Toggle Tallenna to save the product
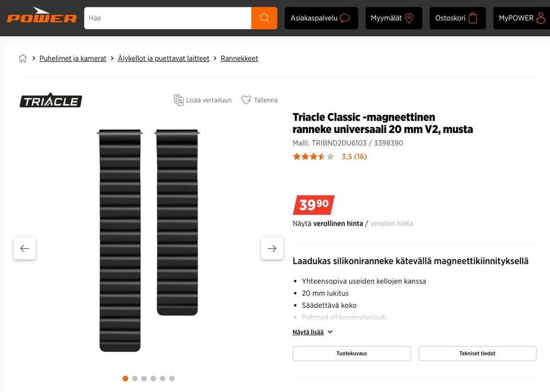This screenshot has height=392, width=550. click(260, 100)
